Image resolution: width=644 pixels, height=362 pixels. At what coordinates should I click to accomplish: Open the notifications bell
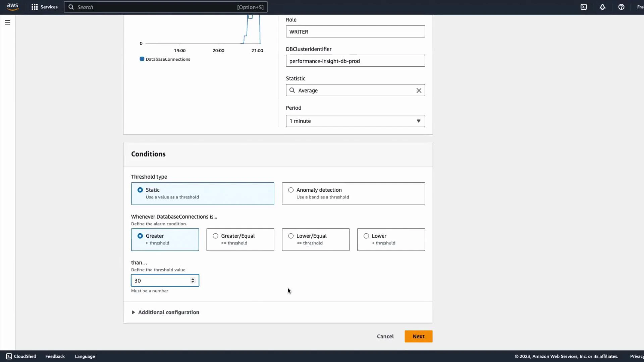click(602, 7)
